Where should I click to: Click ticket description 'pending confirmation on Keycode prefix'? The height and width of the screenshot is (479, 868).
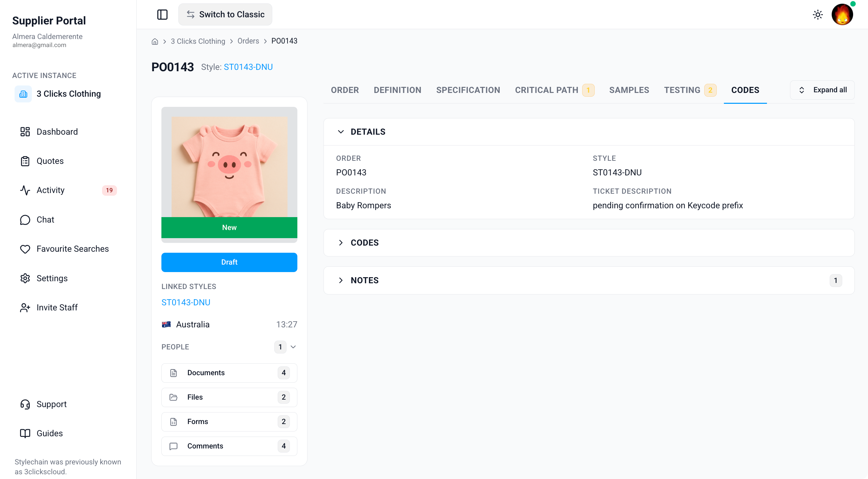click(668, 205)
